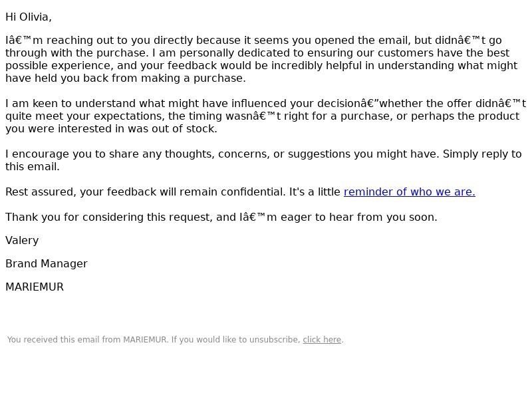Click the 'you were interested in was out of stock' line

[111, 129]
